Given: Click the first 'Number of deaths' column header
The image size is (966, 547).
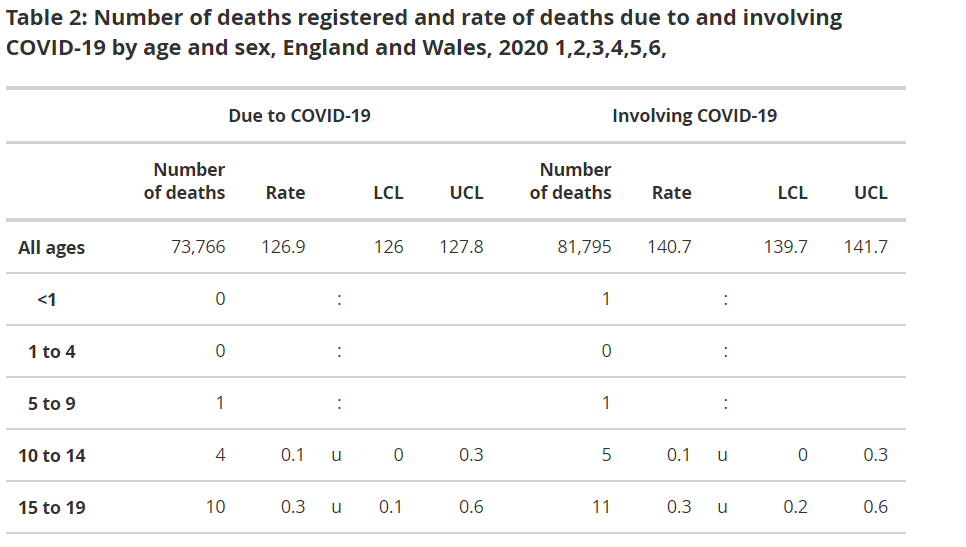Looking at the screenshot, I should coord(188,181).
